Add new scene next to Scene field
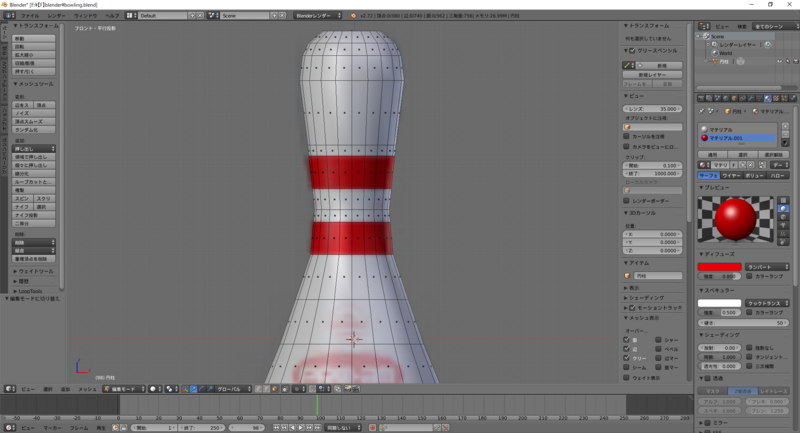This screenshot has height=433, width=800. tap(274, 16)
